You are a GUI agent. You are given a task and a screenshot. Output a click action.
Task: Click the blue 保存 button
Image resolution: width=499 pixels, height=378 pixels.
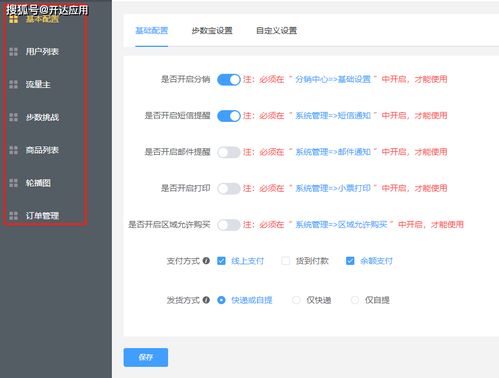click(x=146, y=357)
